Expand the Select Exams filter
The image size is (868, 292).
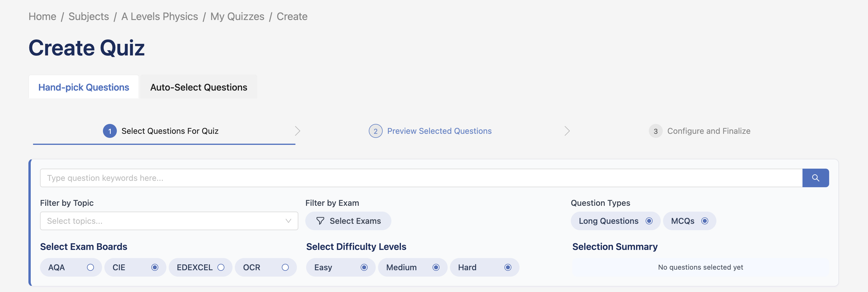pyautogui.click(x=348, y=221)
